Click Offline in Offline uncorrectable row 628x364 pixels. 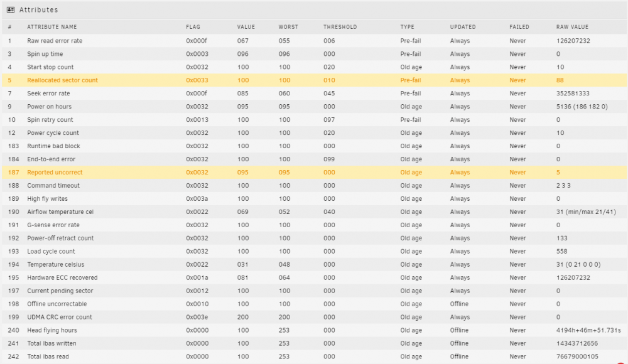point(460,304)
